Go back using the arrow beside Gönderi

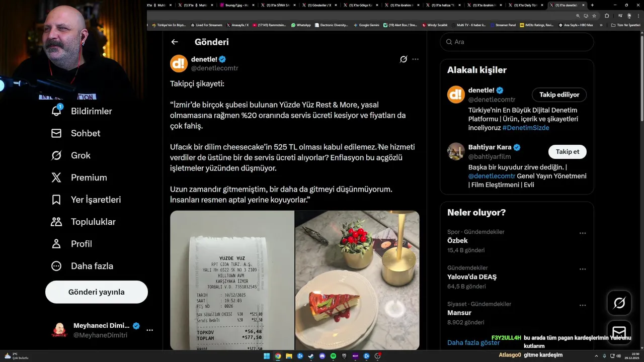[x=175, y=42]
